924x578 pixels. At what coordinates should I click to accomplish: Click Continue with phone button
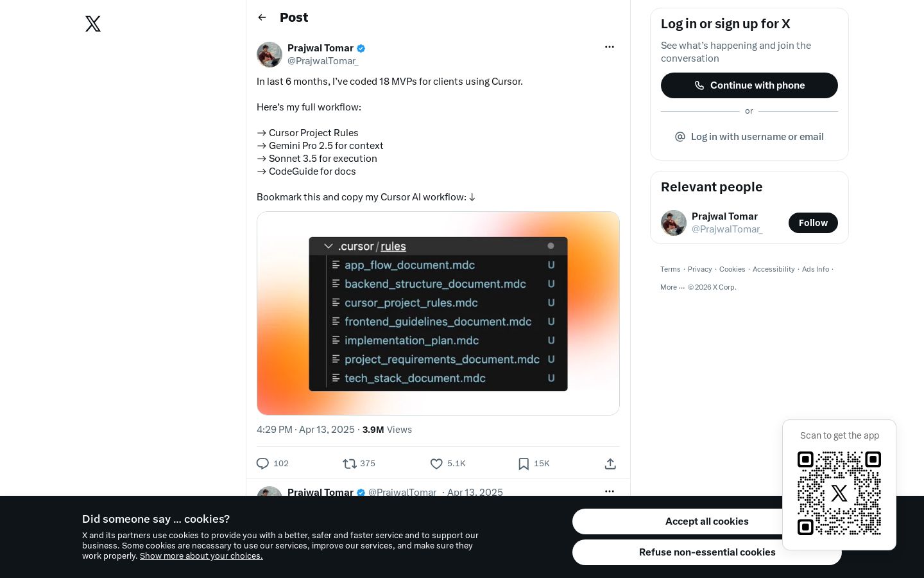(x=749, y=85)
